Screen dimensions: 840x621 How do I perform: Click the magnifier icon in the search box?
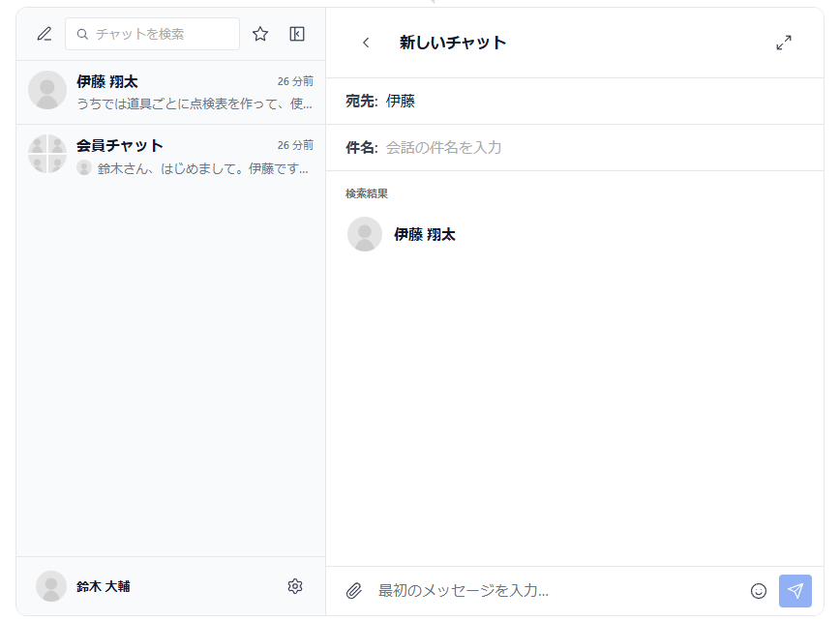click(82, 34)
